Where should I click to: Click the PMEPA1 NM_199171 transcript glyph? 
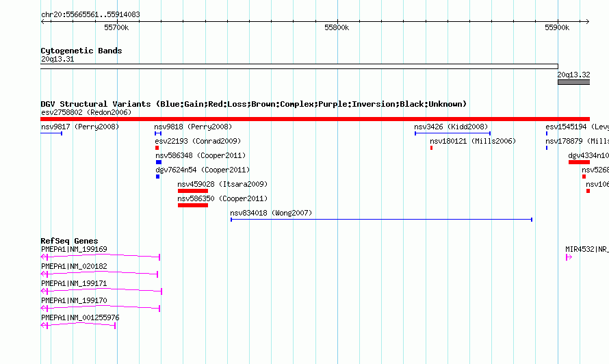[101, 291]
